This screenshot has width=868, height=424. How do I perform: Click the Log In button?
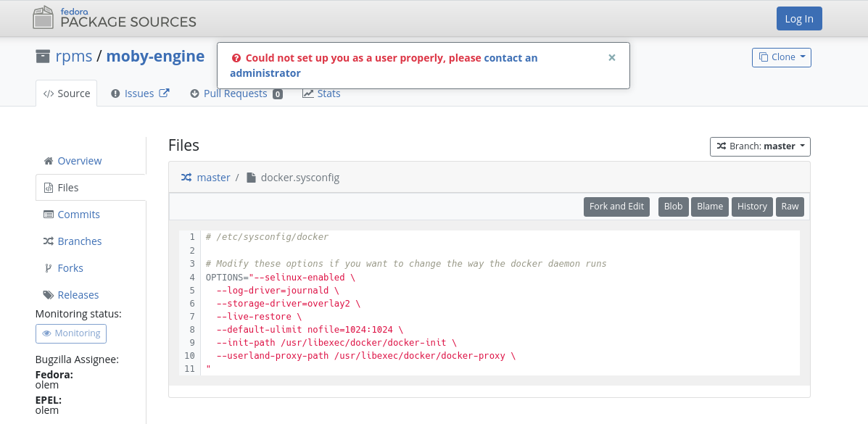point(799,19)
